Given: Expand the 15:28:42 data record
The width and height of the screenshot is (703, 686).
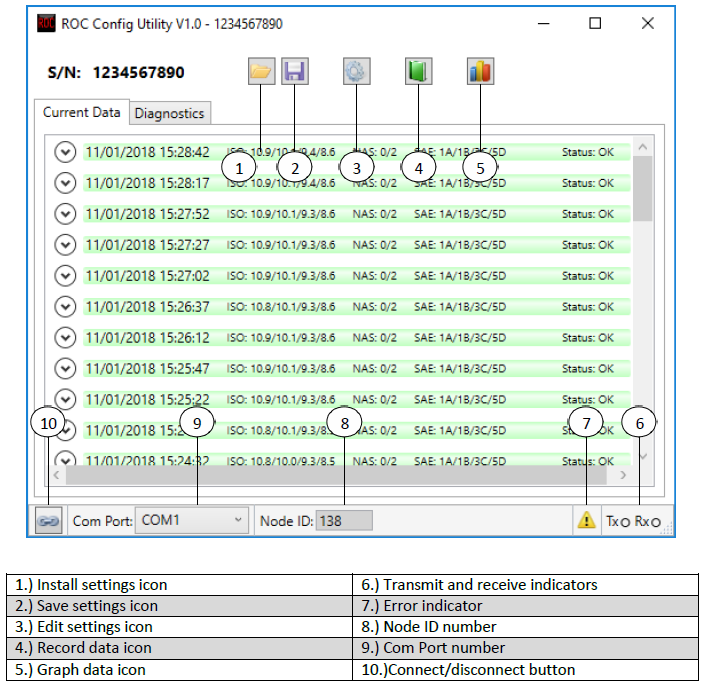Looking at the screenshot, I should point(65,152).
